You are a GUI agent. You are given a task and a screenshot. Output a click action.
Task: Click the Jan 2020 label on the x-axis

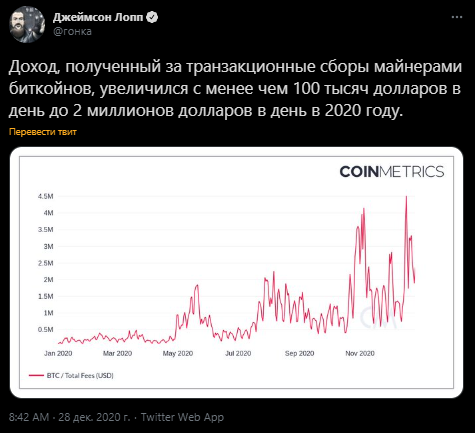click(58, 353)
